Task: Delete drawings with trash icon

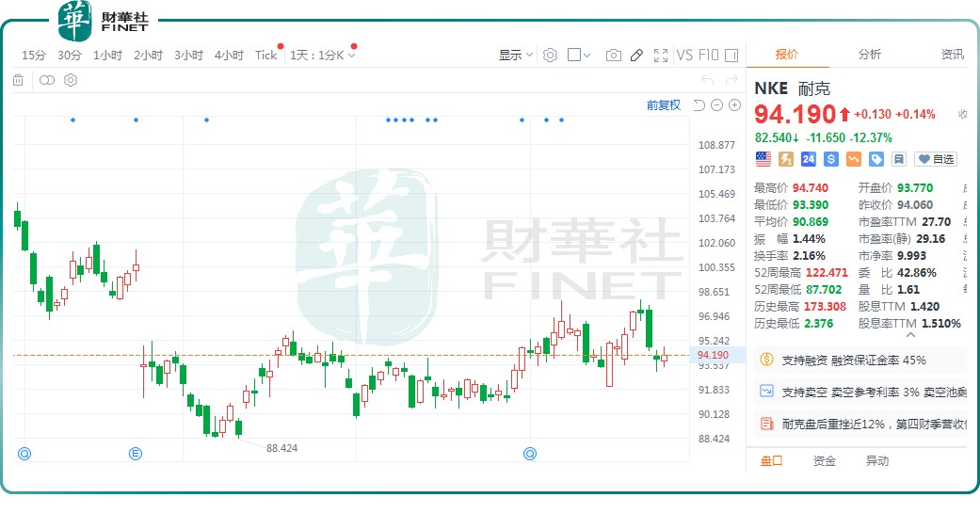Action: [18, 80]
